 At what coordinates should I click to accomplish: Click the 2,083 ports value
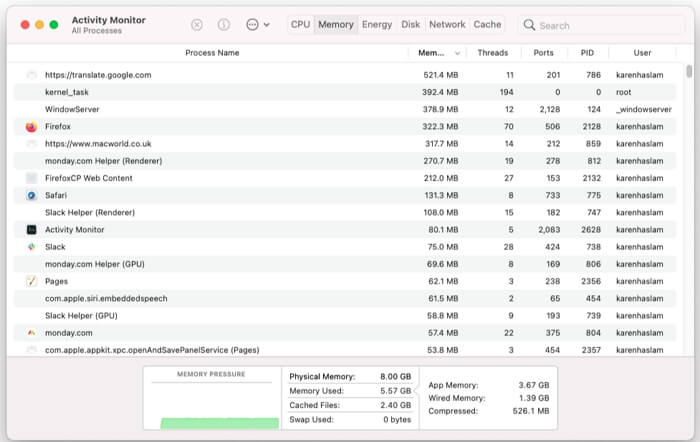click(549, 230)
